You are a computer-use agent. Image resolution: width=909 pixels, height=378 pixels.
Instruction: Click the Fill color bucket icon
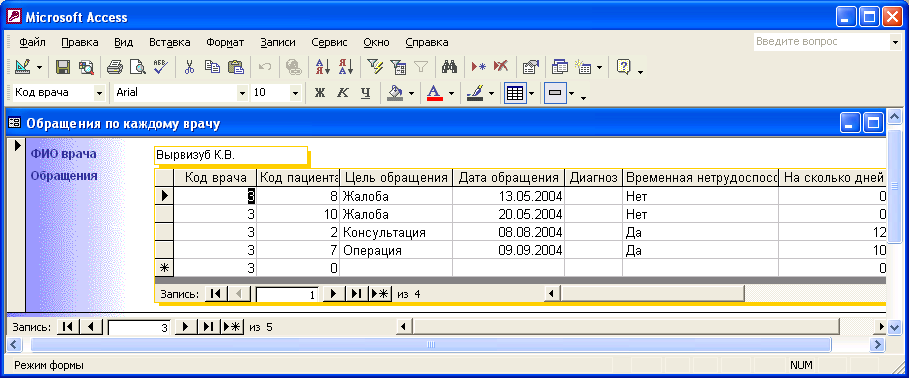(x=395, y=92)
